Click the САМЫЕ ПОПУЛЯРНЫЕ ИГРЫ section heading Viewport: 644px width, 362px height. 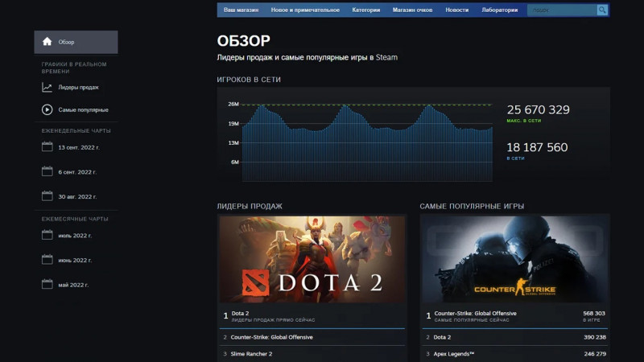coord(472,206)
